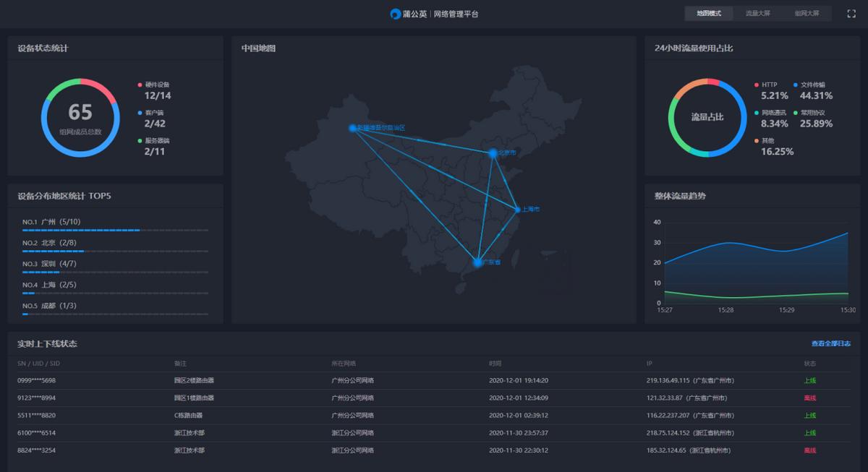Click the fullscreen icon at top right
The height and width of the screenshot is (472, 868).
point(851,12)
